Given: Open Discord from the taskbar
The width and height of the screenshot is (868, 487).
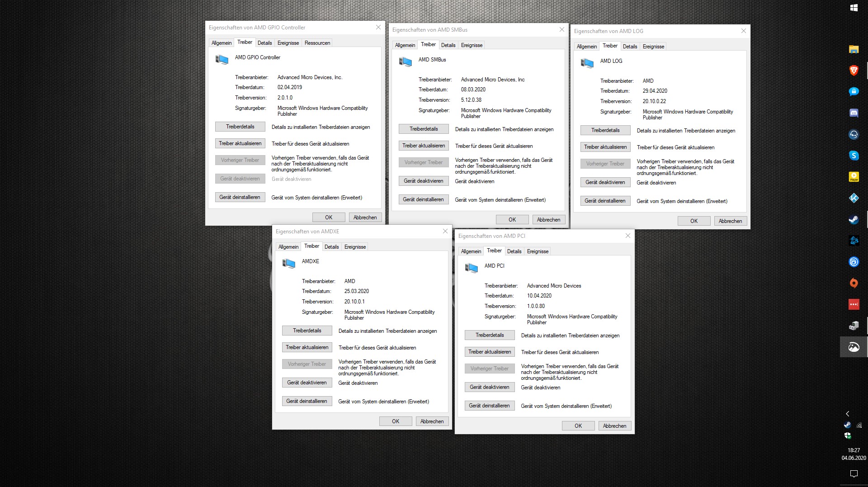Looking at the screenshot, I should (854, 113).
